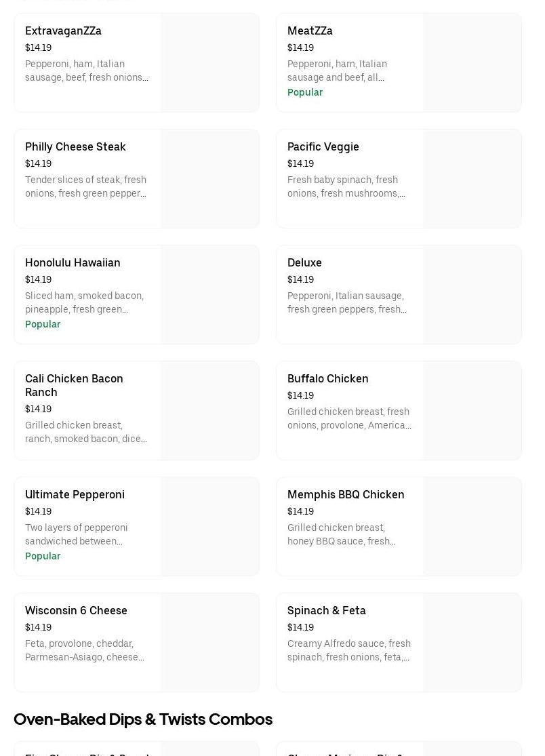Select the Wisconsin 6 Cheese title
The height and width of the screenshot is (756, 545).
76,610
